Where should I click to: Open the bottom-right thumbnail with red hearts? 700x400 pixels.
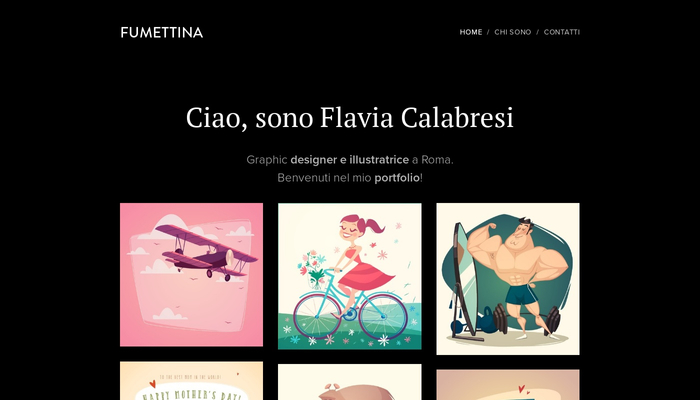point(508,385)
